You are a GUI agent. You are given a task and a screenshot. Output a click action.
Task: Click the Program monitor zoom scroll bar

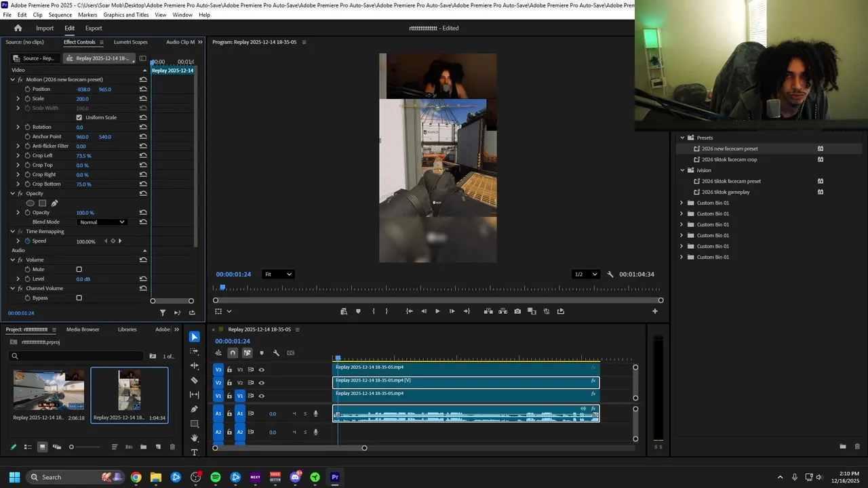[438, 300]
